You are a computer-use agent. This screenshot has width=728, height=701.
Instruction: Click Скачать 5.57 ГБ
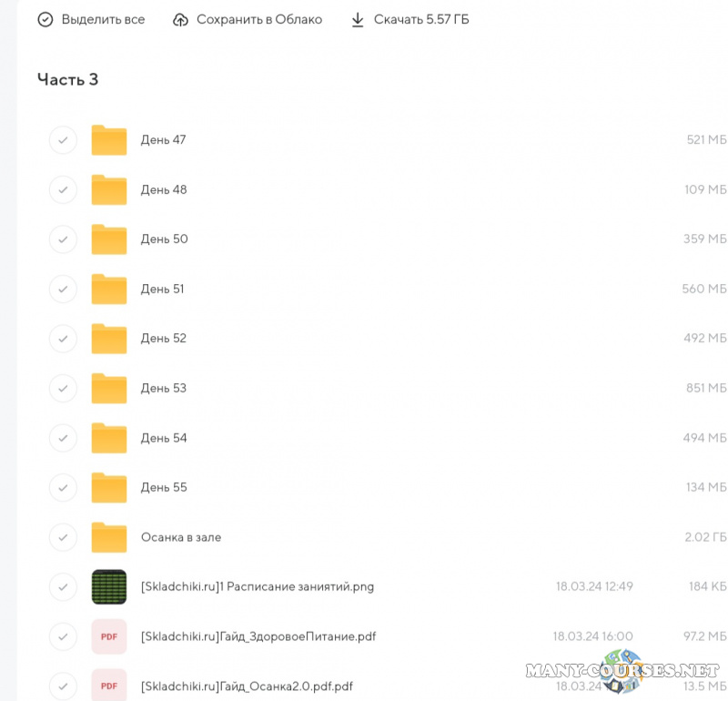(x=420, y=20)
